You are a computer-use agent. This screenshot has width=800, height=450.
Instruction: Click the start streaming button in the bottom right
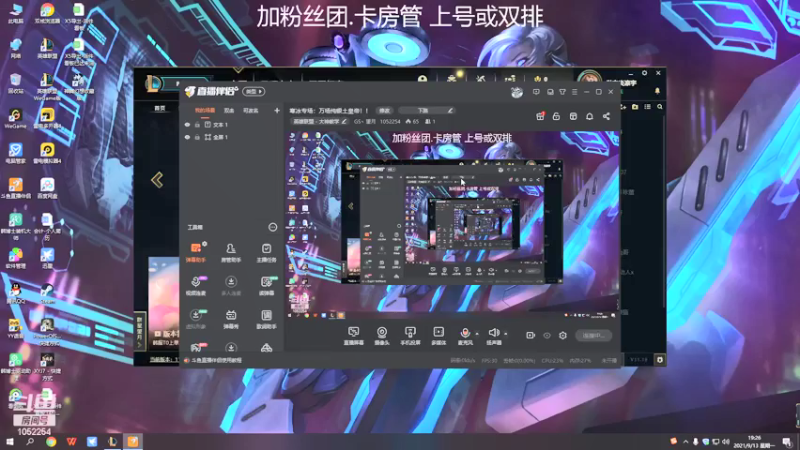click(593, 335)
